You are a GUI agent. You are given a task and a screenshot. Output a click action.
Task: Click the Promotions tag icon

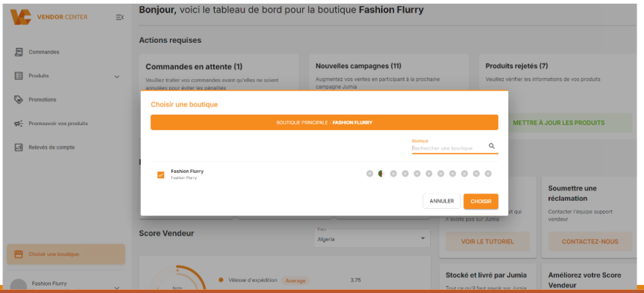[19, 99]
